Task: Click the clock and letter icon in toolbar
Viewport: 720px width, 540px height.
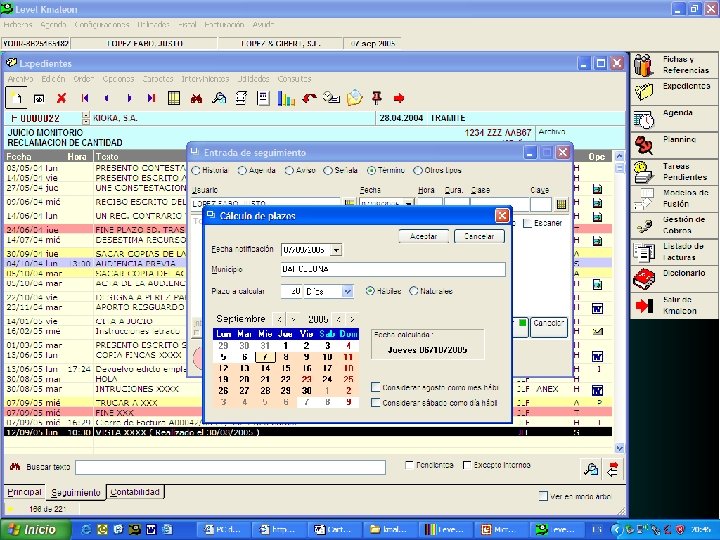Action: coord(331,98)
